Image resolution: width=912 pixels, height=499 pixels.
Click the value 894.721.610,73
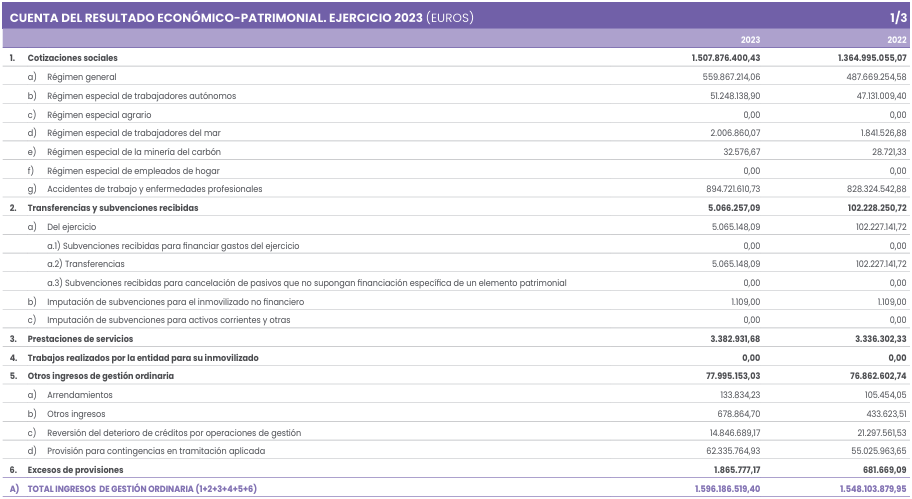[x=733, y=189]
